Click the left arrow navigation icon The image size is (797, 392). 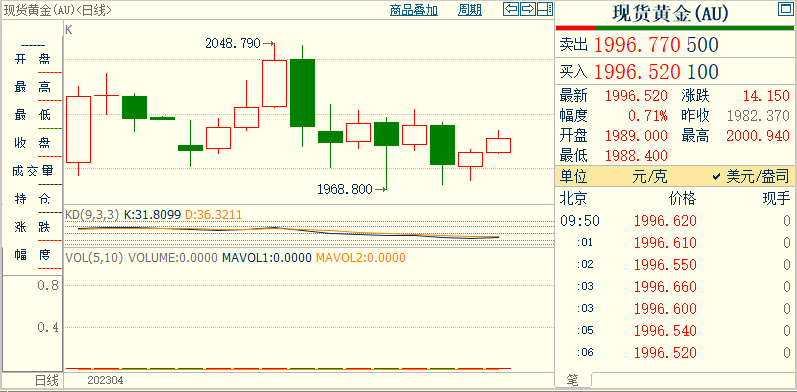(511, 9)
